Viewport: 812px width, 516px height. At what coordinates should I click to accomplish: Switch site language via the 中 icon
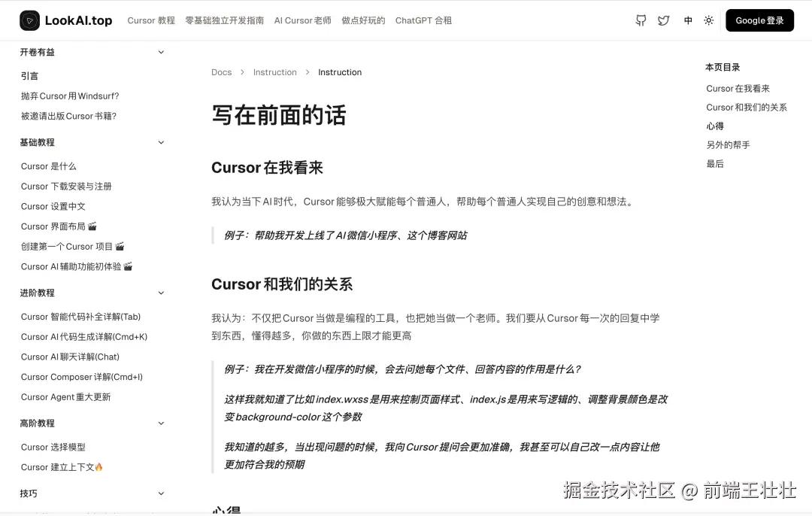(687, 20)
